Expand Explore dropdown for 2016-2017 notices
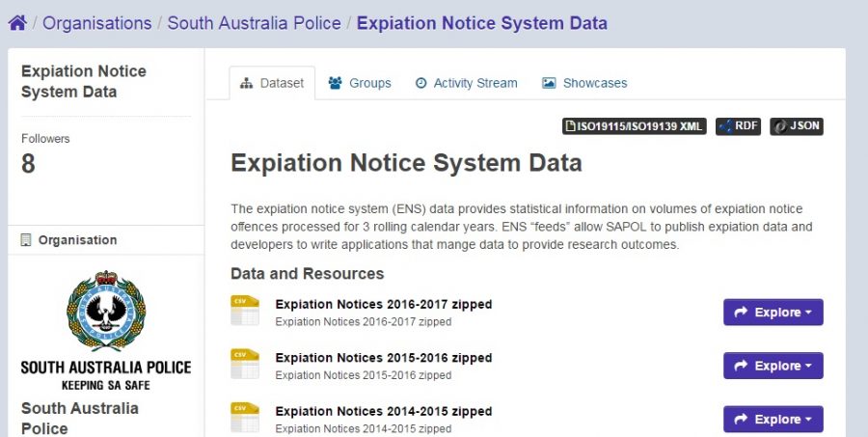This screenshot has width=868, height=437. [x=773, y=313]
